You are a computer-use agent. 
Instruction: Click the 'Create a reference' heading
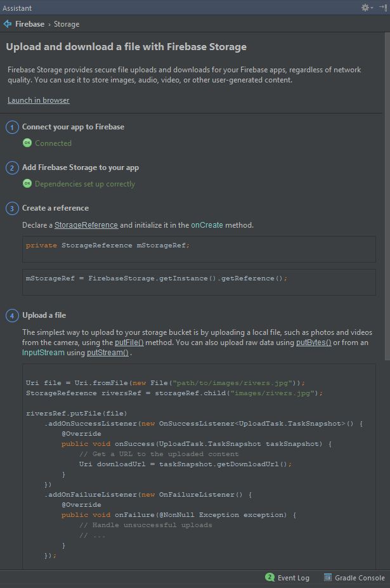(x=56, y=208)
